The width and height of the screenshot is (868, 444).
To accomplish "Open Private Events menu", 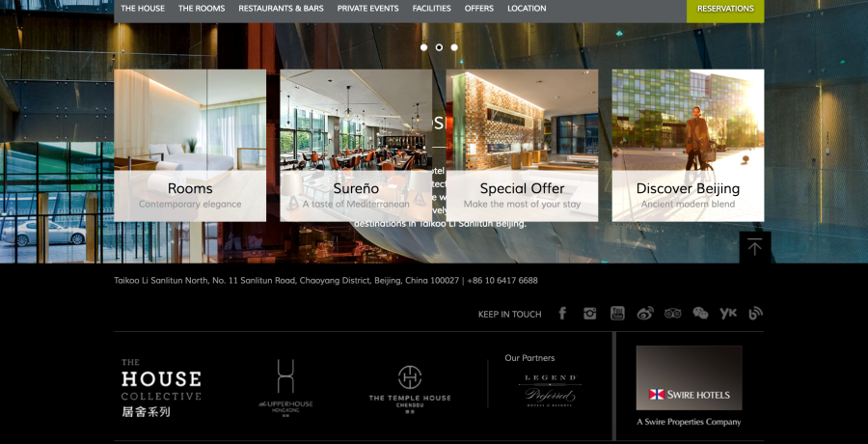I will [x=368, y=9].
